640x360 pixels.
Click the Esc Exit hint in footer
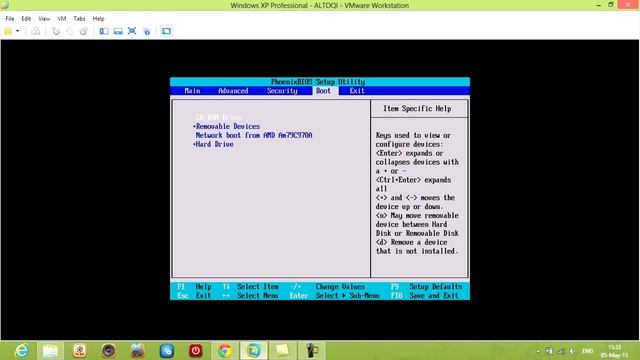click(x=194, y=296)
